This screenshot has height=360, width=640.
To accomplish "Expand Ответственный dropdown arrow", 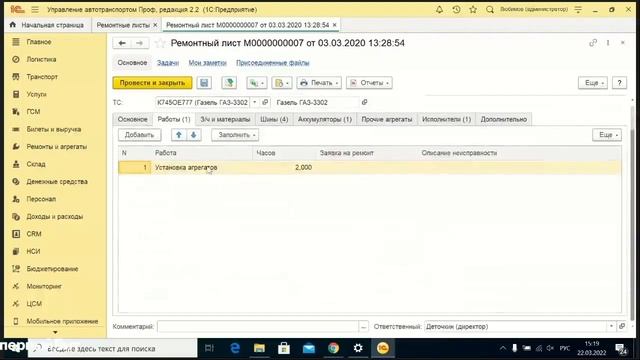I will 611,326.
